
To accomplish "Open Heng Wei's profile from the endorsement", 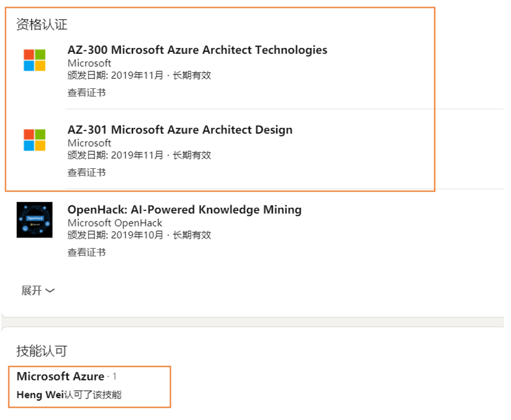I will coord(40,395).
